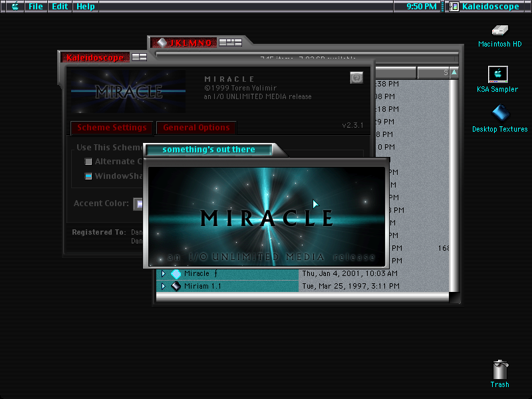Toggle the WindowShade checkbox
Viewport: 532px width, 399px height.
(x=88, y=176)
